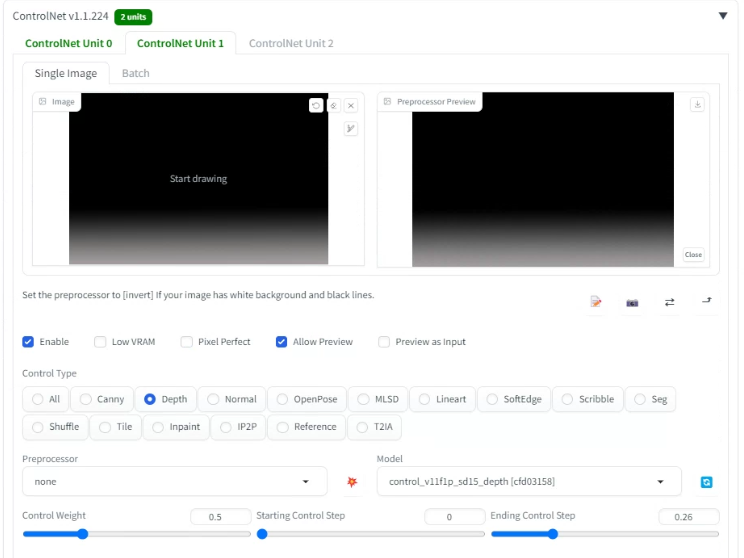Pick the Seg control type
Viewport: 744px width, 558px height.
point(651,399)
